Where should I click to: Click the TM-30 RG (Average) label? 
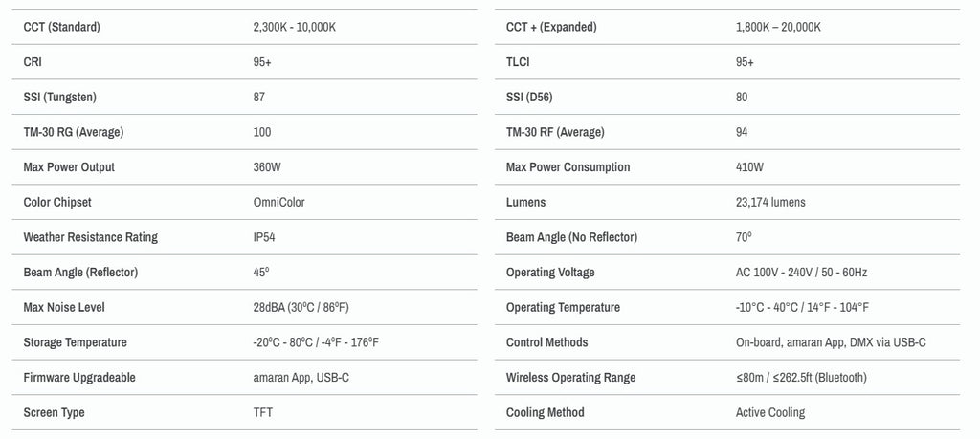[73, 132]
